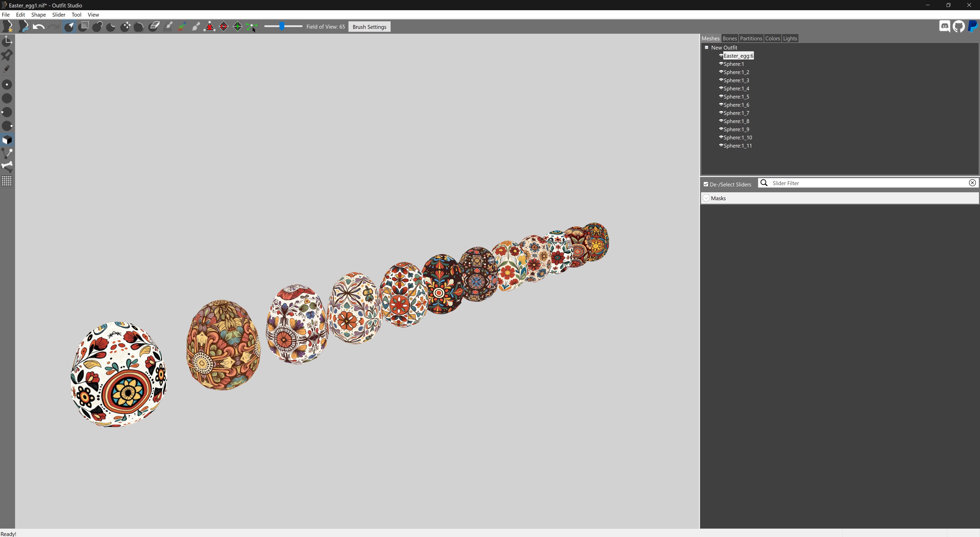Collapse the New Outfit tree node
This screenshot has height=537, width=980.
click(x=706, y=47)
